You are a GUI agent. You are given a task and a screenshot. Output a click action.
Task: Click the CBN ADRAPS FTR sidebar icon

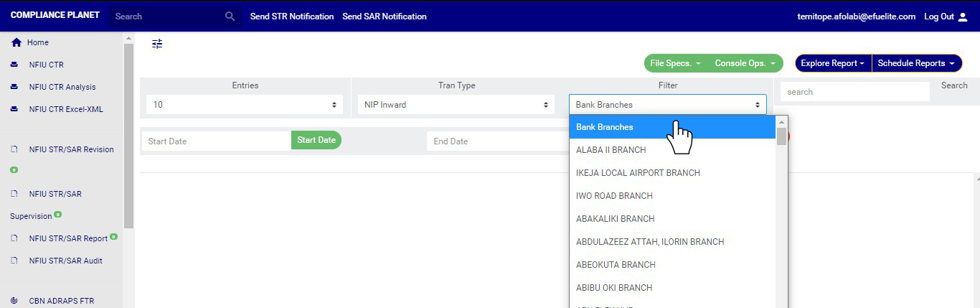point(14,301)
